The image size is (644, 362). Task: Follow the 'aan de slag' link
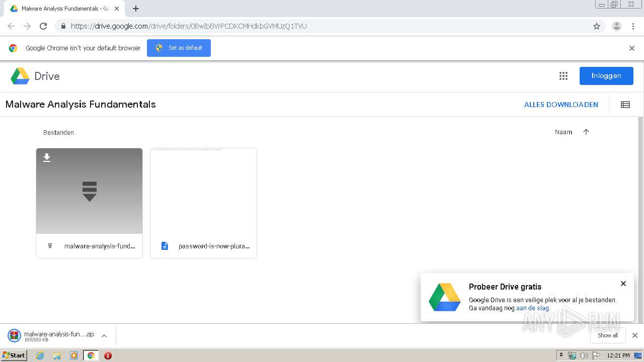[533, 308]
